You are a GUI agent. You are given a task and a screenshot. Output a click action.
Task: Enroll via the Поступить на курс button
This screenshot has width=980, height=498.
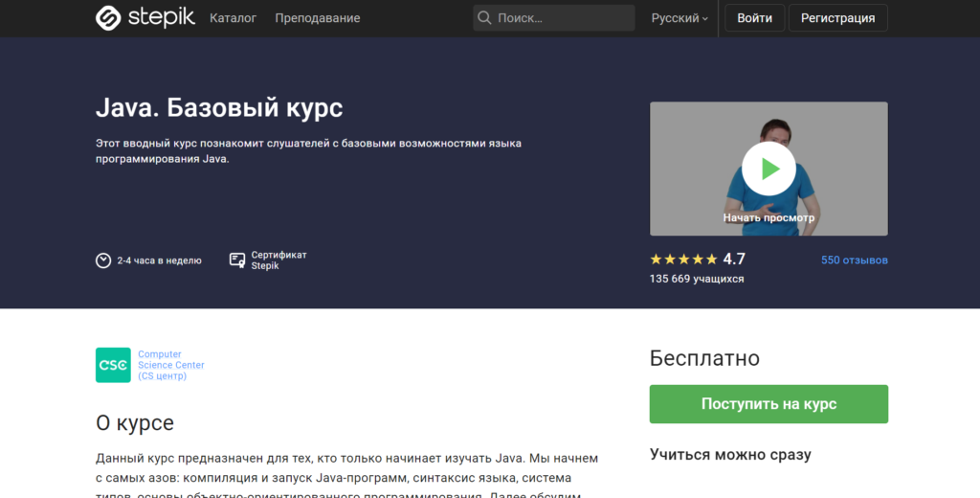coord(768,404)
